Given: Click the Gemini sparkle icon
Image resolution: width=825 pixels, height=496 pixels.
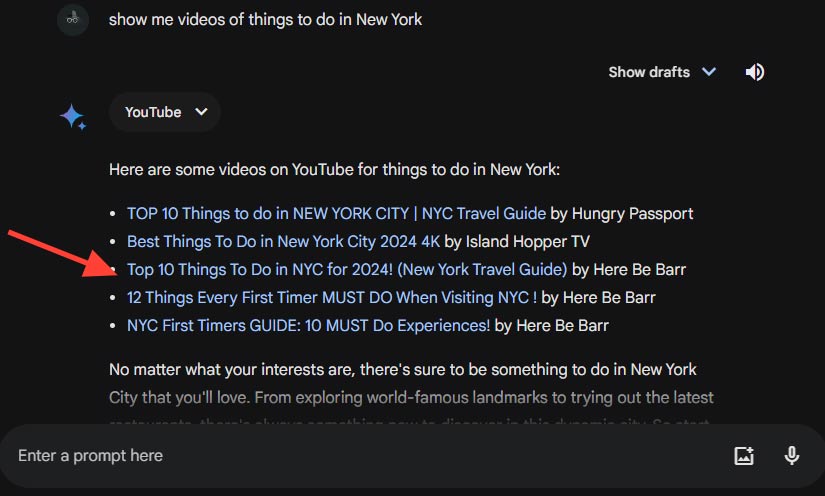Looking at the screenshot, I should (73, 117).
